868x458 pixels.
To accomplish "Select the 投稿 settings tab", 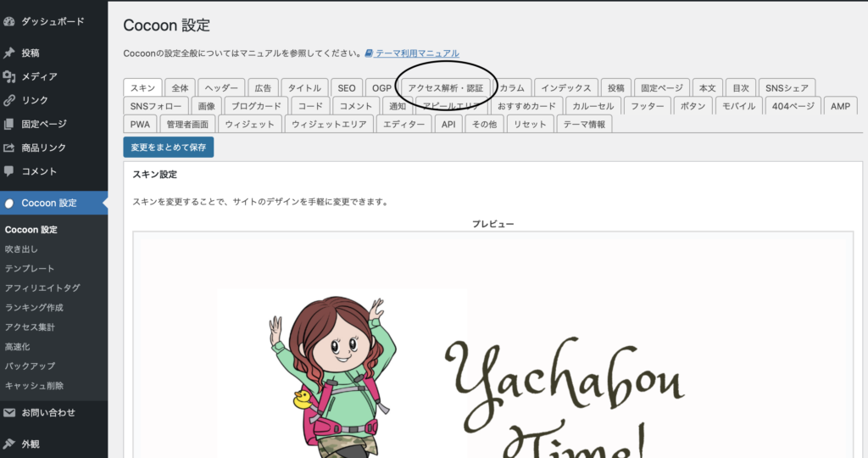I will [x=616, y=87].
